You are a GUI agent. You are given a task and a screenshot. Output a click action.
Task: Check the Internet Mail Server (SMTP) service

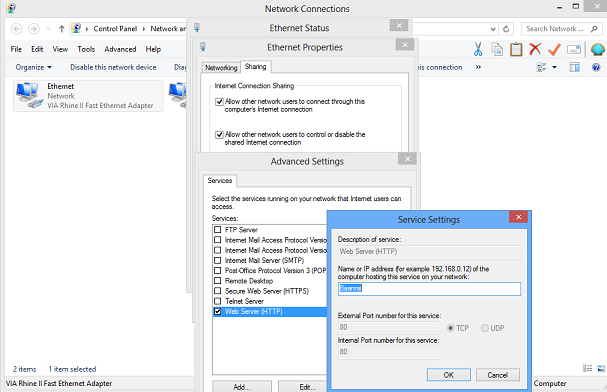(218, 260)
